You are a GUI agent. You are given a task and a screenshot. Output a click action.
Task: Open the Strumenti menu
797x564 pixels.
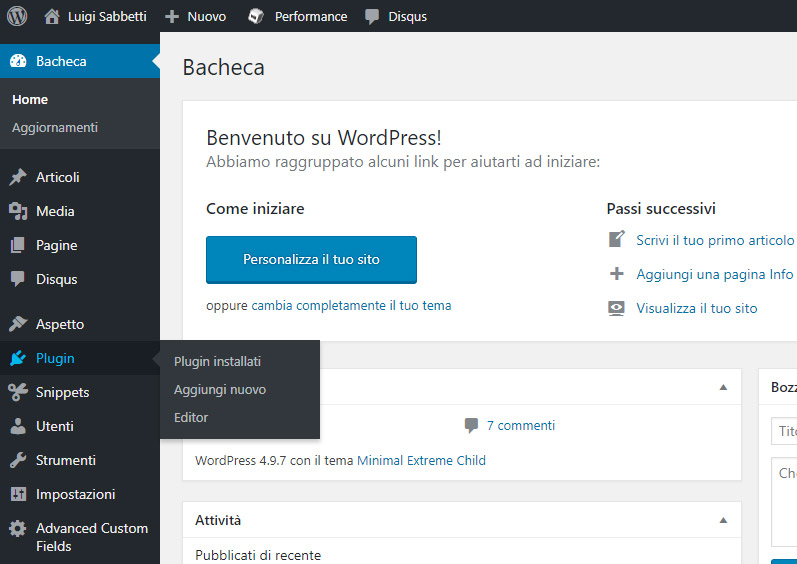pos(66,460)
